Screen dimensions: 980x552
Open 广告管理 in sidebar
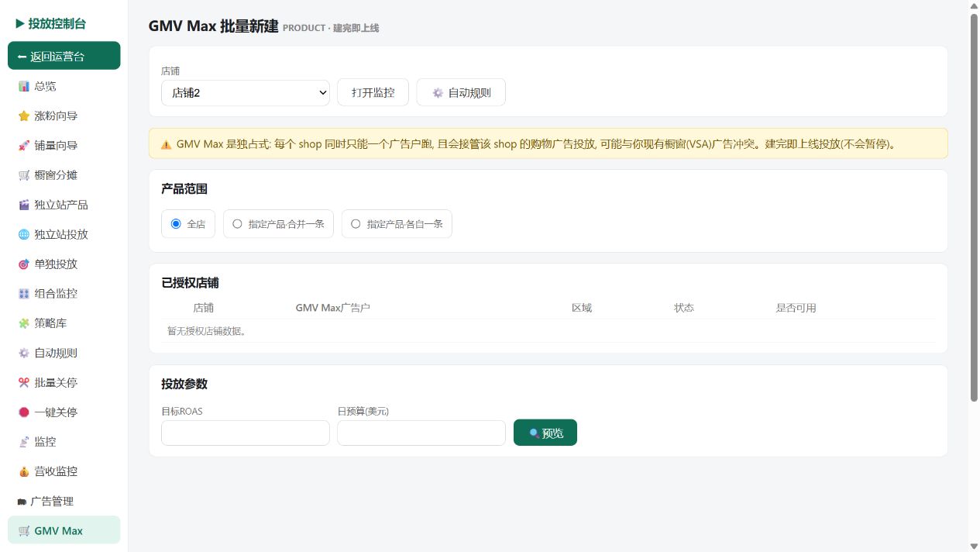pyautogui.click(x=64, y=502)
